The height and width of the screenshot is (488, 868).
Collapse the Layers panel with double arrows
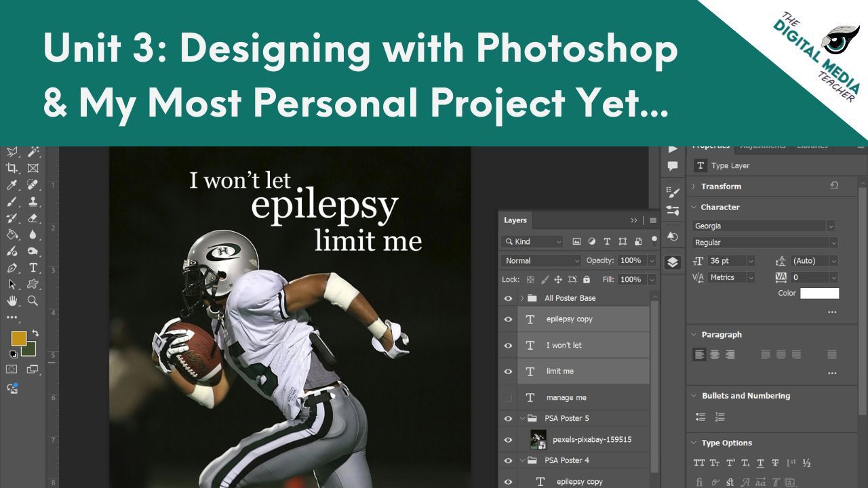635,220
